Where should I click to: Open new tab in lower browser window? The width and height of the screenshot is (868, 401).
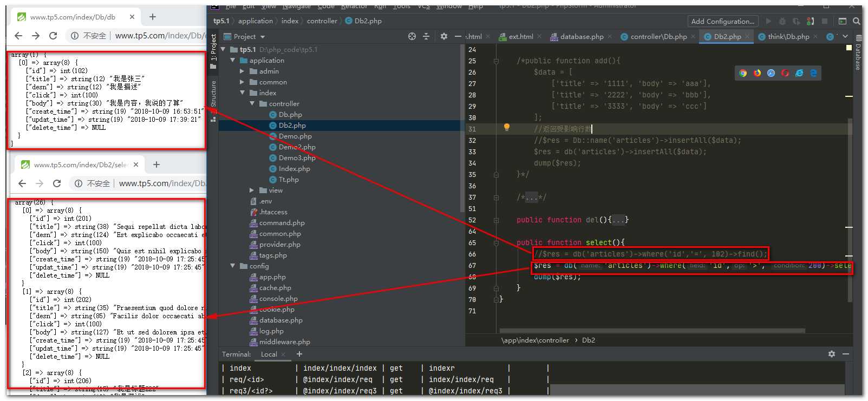(x=156, y=165)
